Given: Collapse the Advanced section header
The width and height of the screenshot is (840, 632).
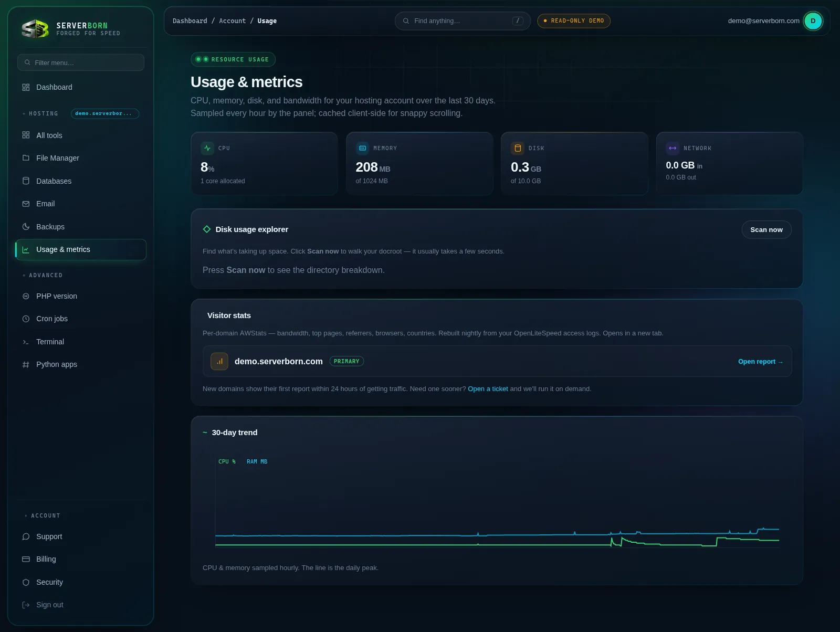Looking at the screenshot, I should point(43,275).
